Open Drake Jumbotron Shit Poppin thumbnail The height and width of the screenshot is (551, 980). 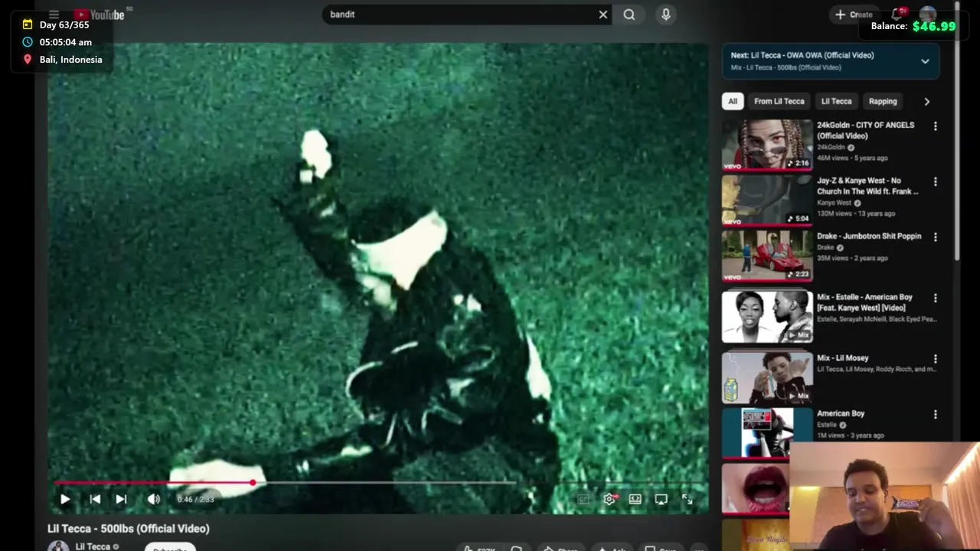(x=767, y=256)
